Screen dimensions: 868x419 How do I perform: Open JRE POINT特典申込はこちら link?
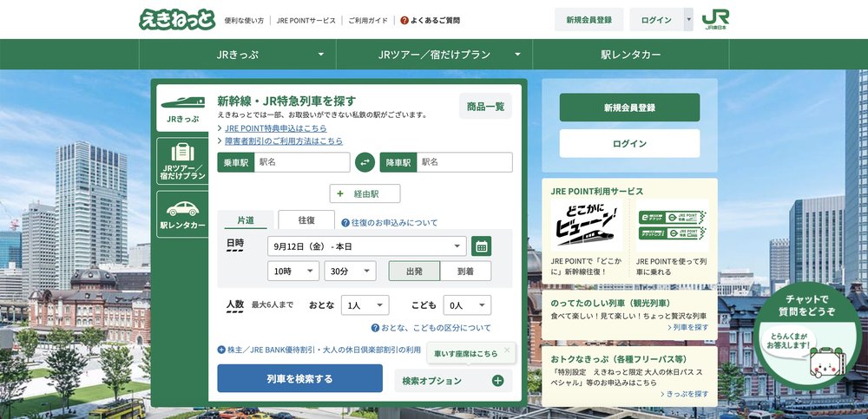(x=276, y=128)
